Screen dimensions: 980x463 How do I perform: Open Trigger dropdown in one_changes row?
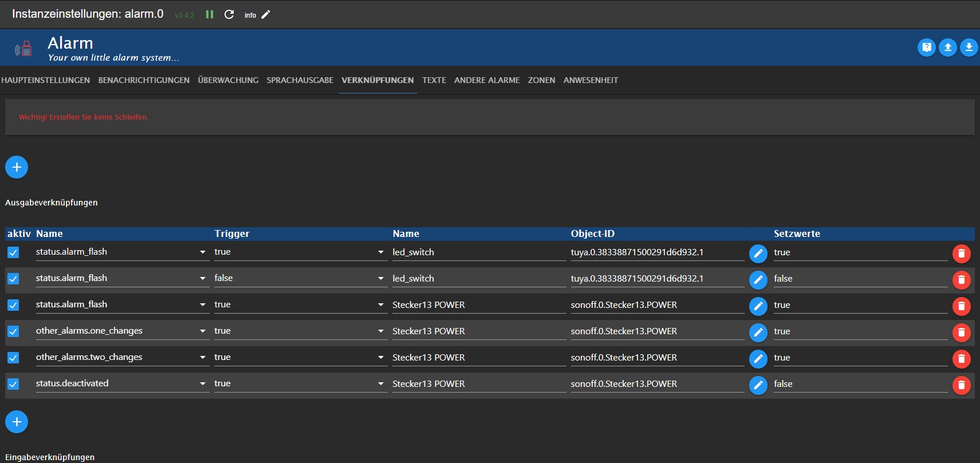pyautogui.click(x=301, y=331)
